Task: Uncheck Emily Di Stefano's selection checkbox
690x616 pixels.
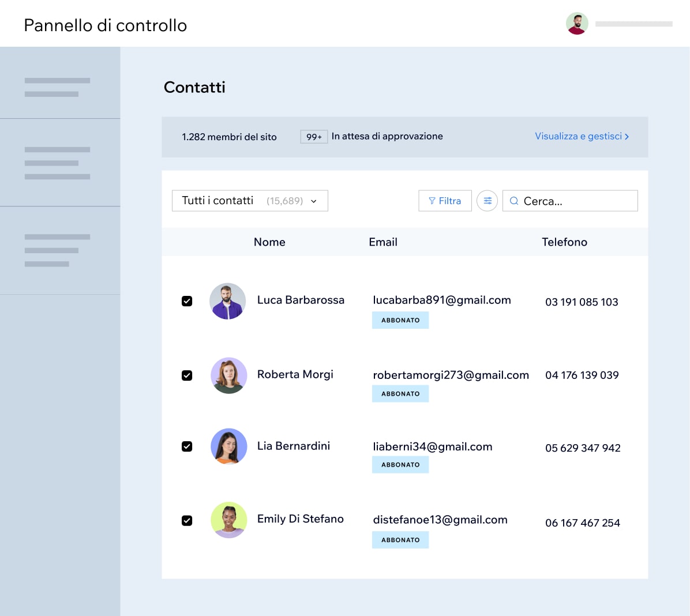Action: 187,520
